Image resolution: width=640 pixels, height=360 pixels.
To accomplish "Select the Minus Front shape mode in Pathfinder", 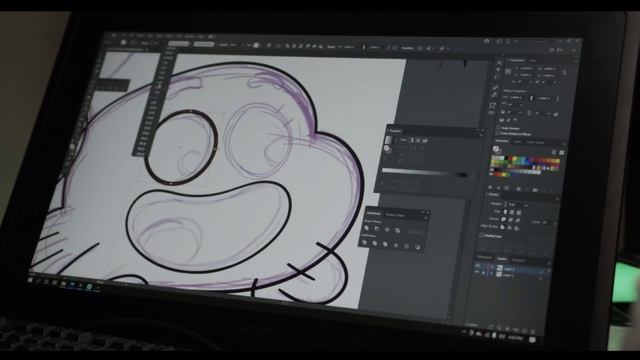I will click(x=377, y=228).
